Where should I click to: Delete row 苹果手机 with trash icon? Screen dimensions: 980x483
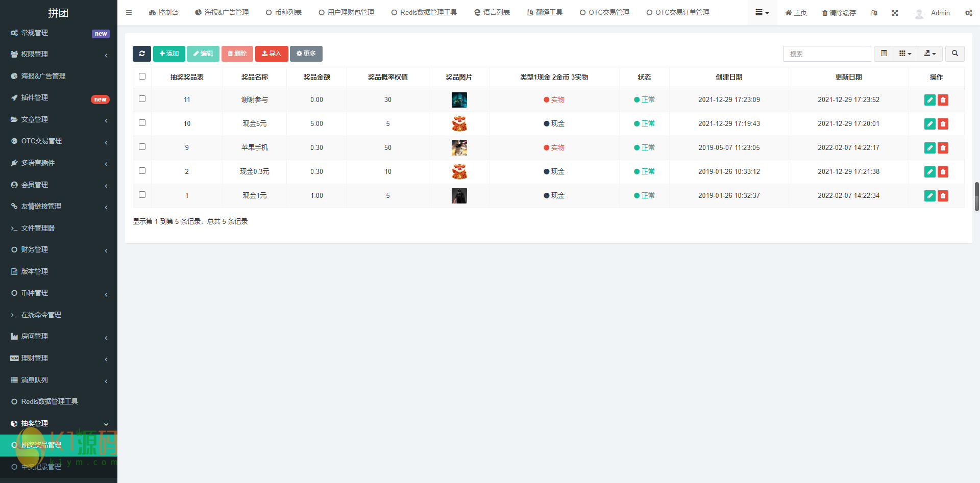point(943,148)
